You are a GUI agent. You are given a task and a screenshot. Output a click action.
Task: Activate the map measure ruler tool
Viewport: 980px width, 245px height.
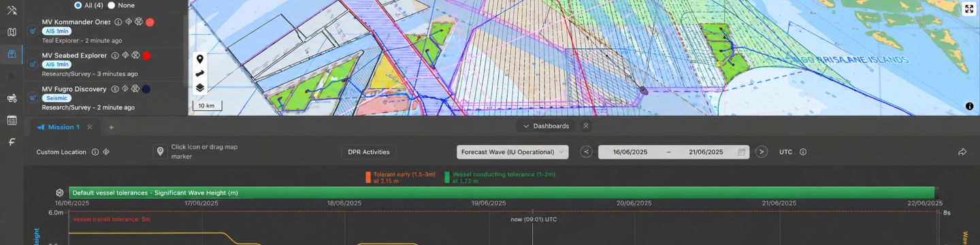click(200, 73)
